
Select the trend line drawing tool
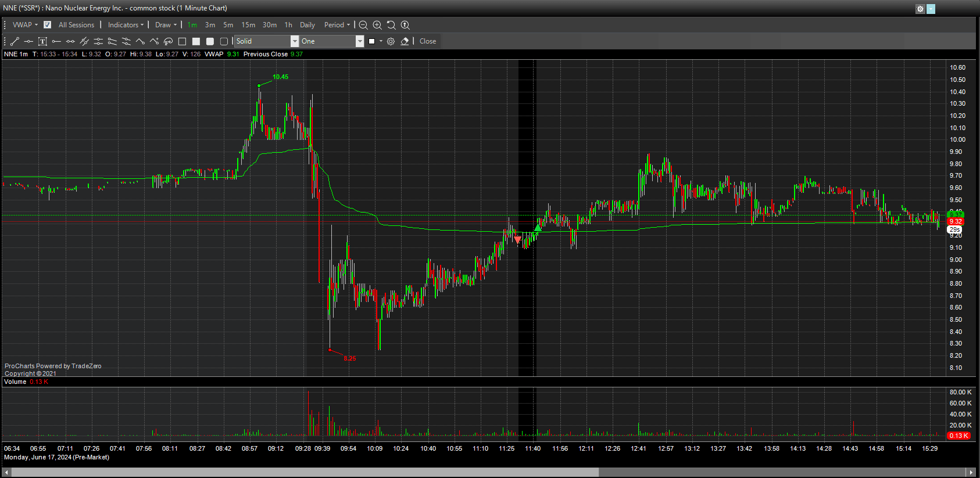[15, 41]
